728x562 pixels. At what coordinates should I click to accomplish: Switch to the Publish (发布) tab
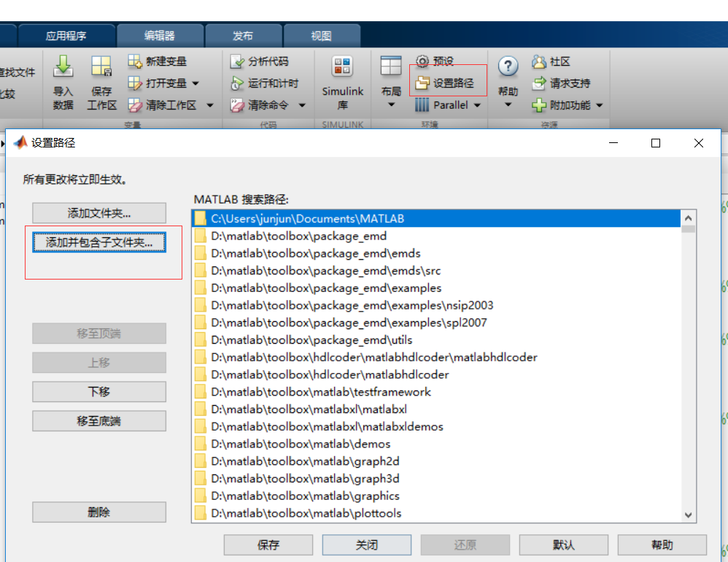pyautogui.click(x=243, y=36)
